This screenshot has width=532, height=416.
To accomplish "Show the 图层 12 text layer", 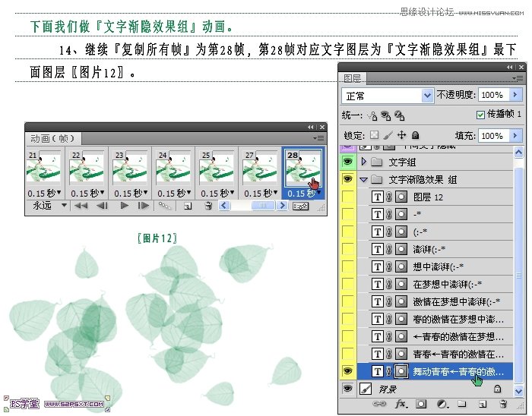I will click(347, 197).
